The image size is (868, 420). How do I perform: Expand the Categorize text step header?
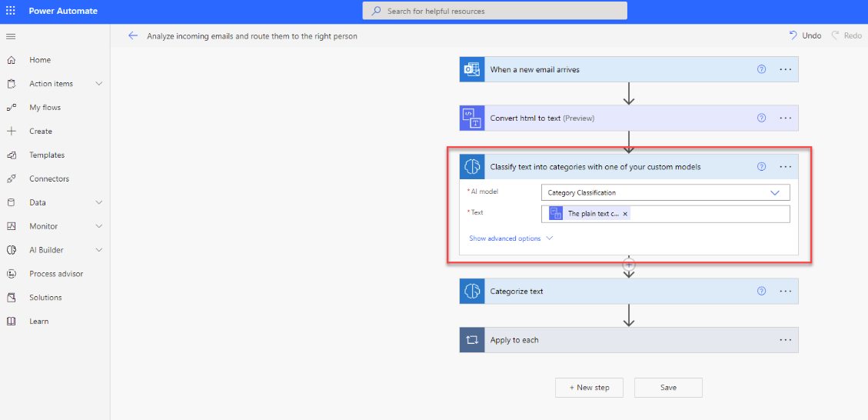tap(629, 291)
